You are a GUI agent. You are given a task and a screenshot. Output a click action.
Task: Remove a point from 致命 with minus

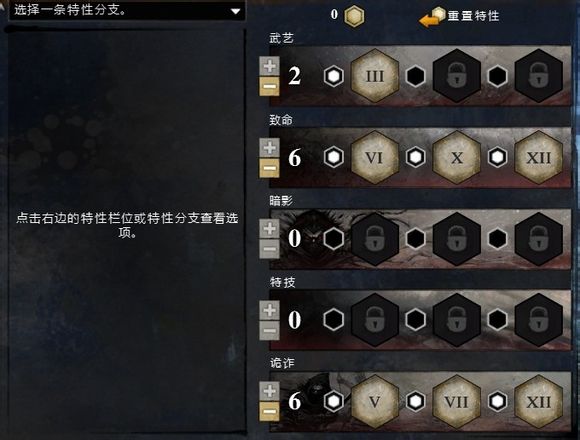(x=269, y=169)
